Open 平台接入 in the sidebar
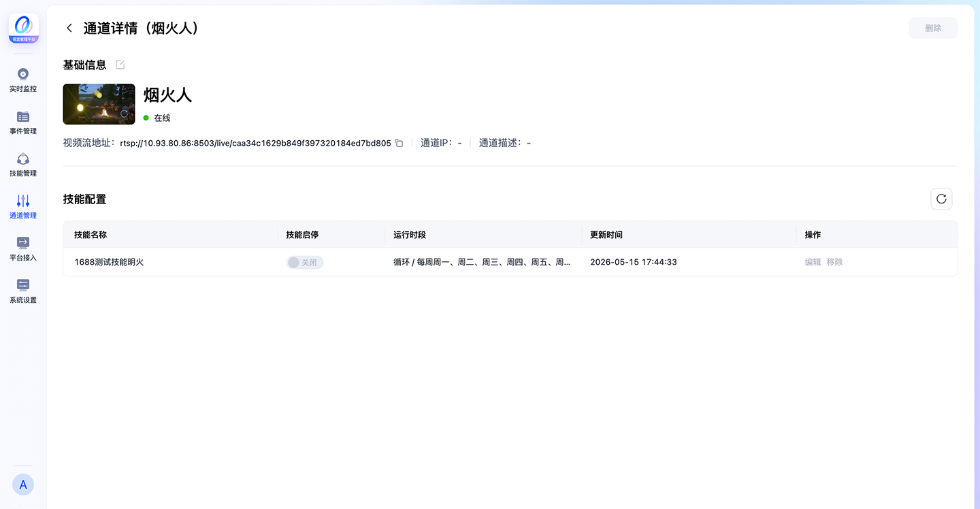The image size is (980, 509). click(23, 249)
